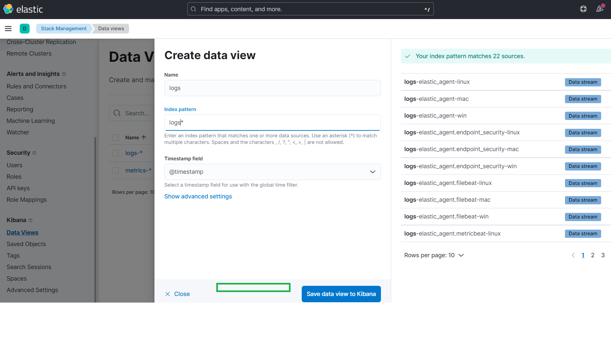611x364 pixels.
Task: Open Search Sessions in sidebar
Action: pyautogui.click(x=29, y=267)
